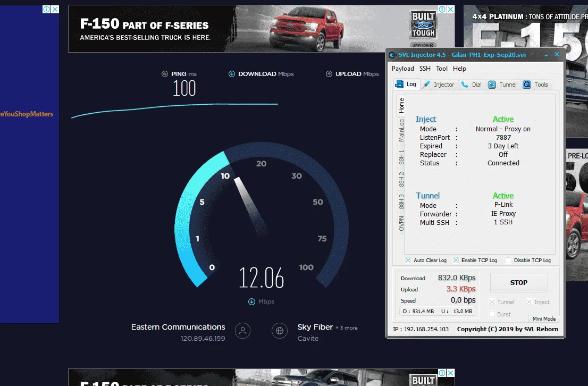Open the Tool menu
The image size is (588, 386).
tap(442, 69)
